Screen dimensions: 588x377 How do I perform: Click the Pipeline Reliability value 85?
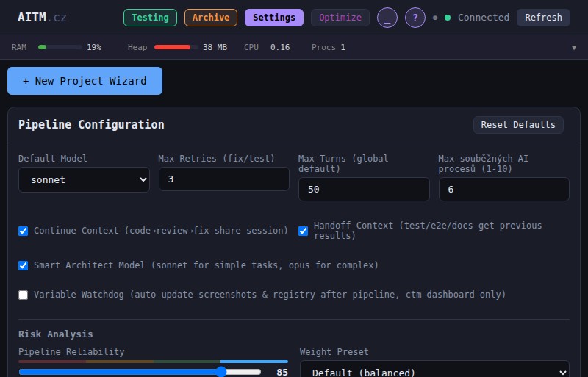tap(282, 372)
